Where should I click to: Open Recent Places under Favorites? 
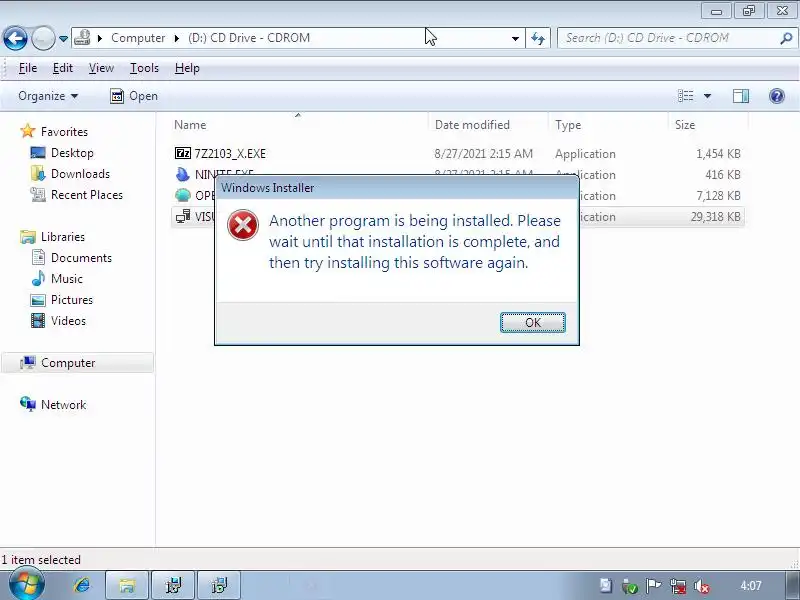coord(87,194)
